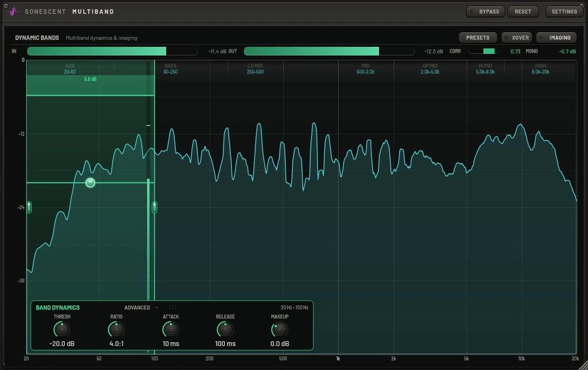Screen dimensions: 588x370
Task: Toggle the IMAGING mode button
Action: (x=556, y=38)
